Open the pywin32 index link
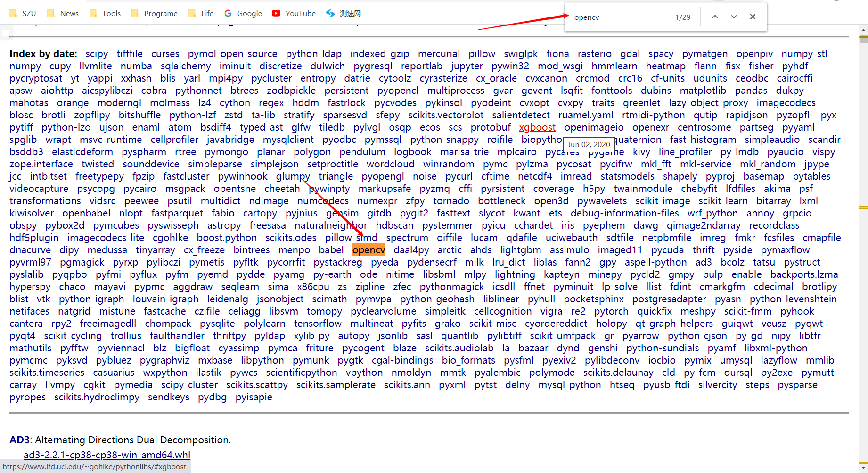 coord(510,66)
